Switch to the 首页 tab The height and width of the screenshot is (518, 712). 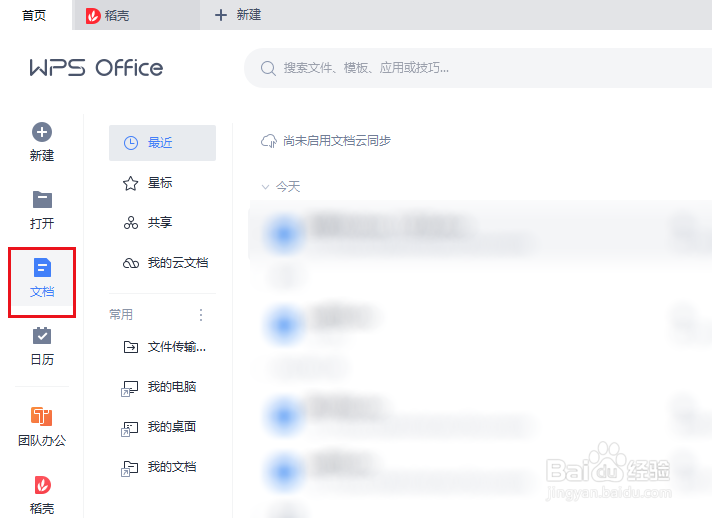coord(35,15)
